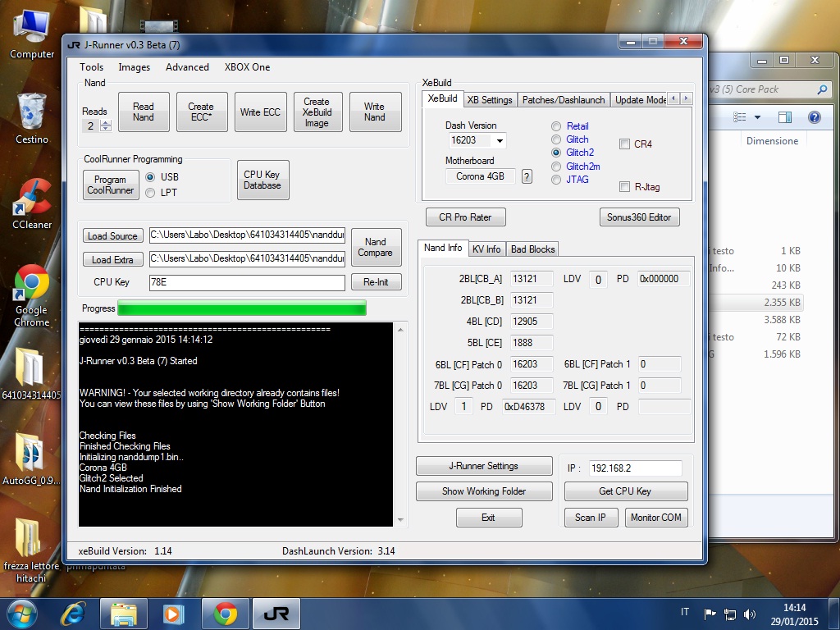Click the Read Nand button

[144, 112]
